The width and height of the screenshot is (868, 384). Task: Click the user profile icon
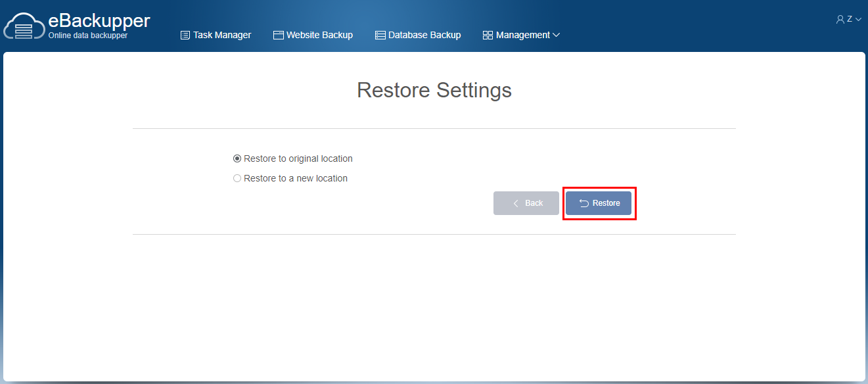840,20
